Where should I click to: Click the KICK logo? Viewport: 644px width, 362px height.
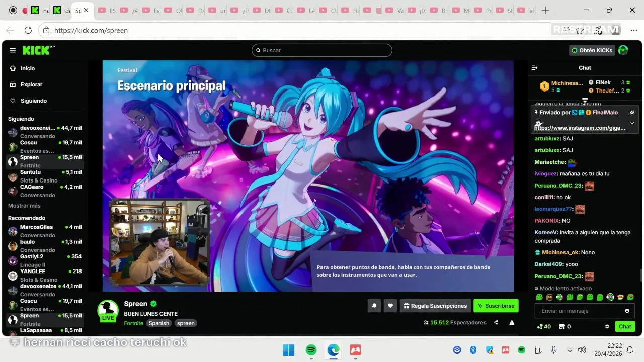[38, 50]
